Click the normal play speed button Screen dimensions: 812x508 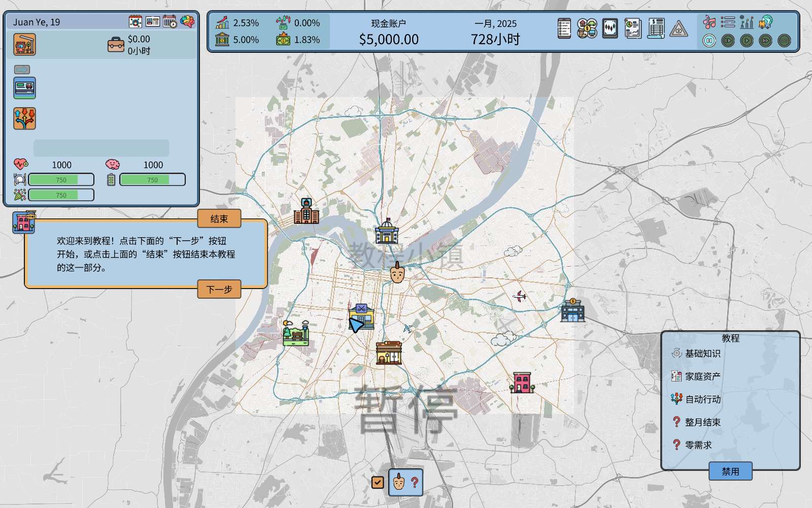tap(747, 40)
